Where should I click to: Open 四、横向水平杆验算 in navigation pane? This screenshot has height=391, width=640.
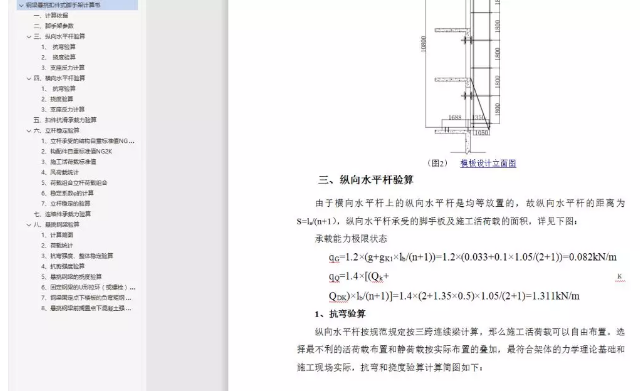pyautogui.click(x=59, y=78)
